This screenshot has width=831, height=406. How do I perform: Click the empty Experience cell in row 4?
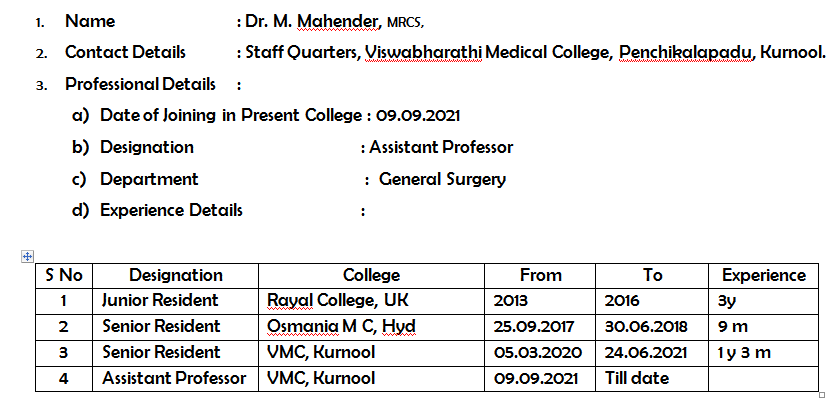click(764, 379)
